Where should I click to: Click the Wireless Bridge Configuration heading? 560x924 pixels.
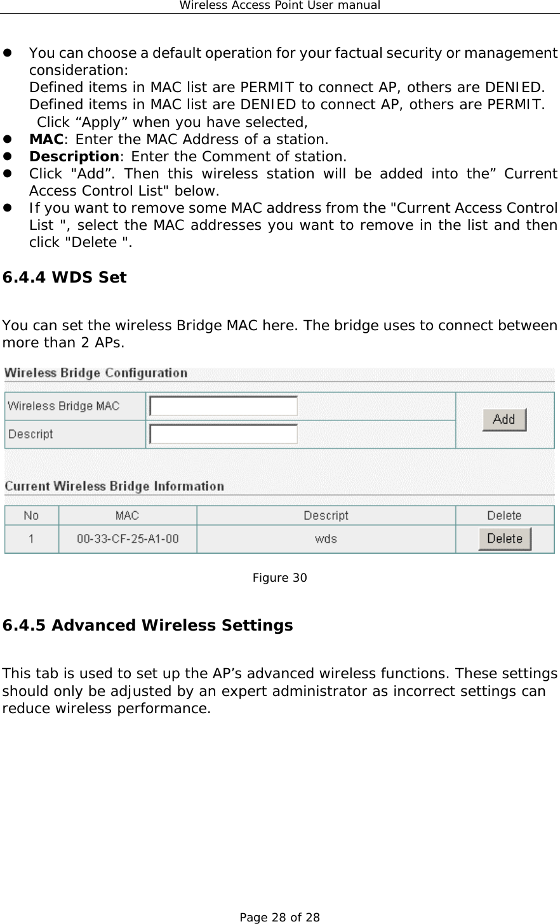click(94, 373)
